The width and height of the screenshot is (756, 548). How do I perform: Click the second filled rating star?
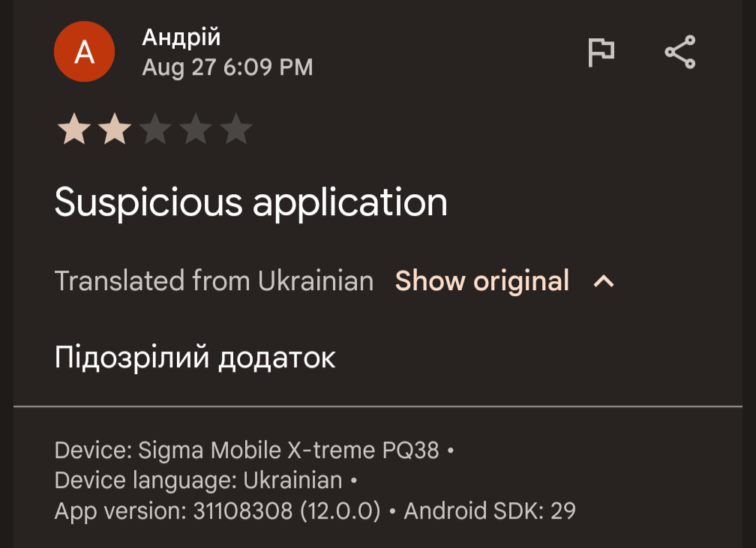114,130
